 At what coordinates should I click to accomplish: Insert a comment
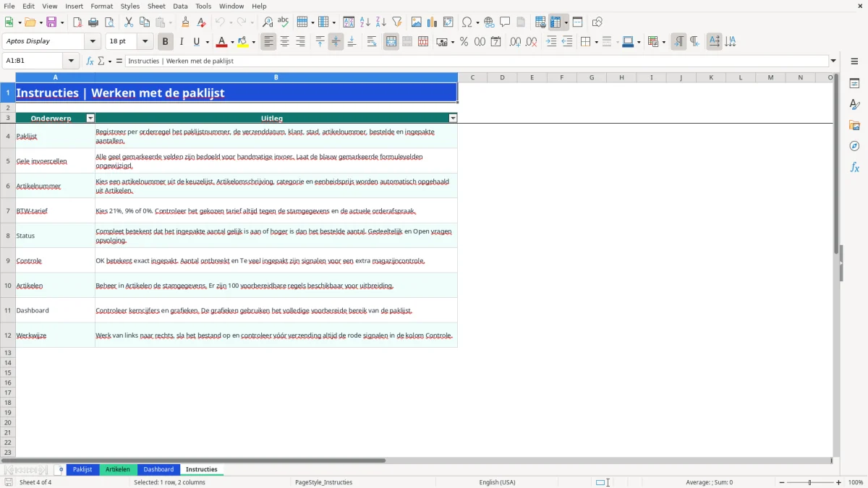[505, 22]
